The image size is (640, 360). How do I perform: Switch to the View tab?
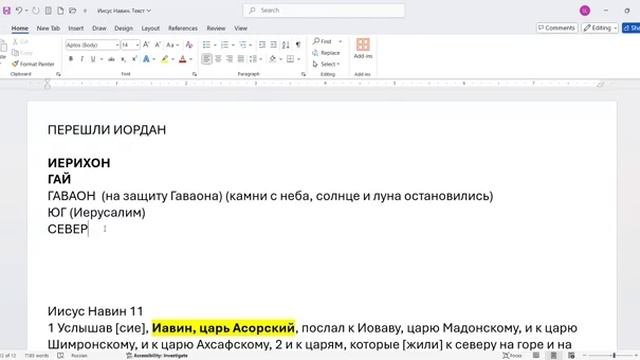pos(240,28)
